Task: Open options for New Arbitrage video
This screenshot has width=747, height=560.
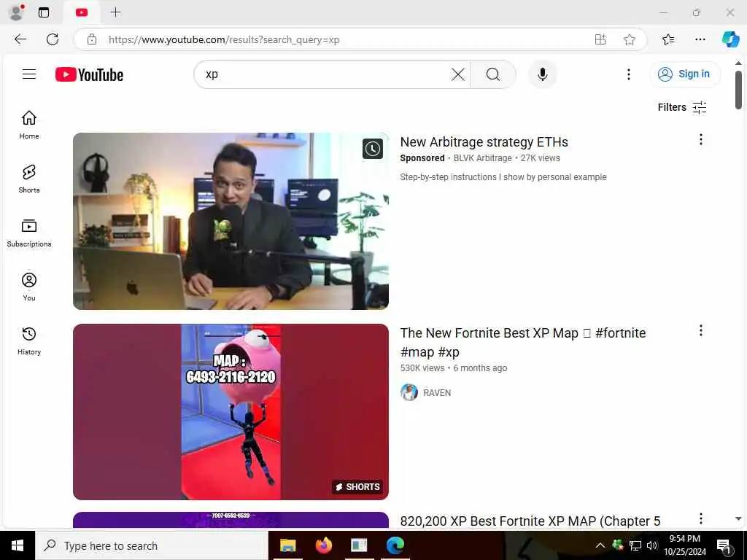Action: coord(700,139)
